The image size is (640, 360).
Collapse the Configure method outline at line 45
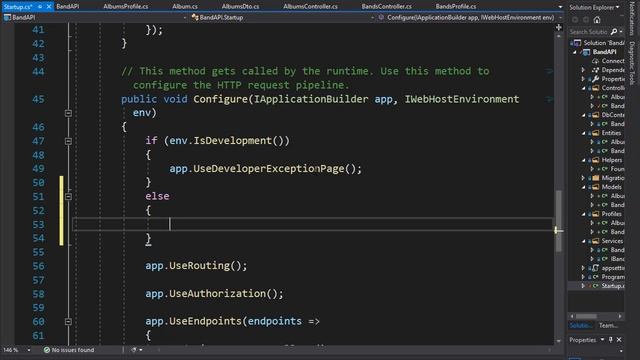[x=68, y=113]
